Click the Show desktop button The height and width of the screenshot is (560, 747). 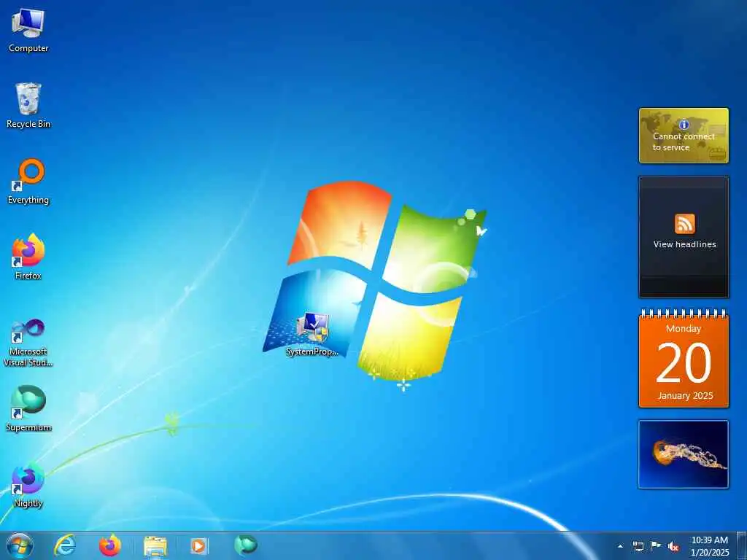click(x=742, y=545)
